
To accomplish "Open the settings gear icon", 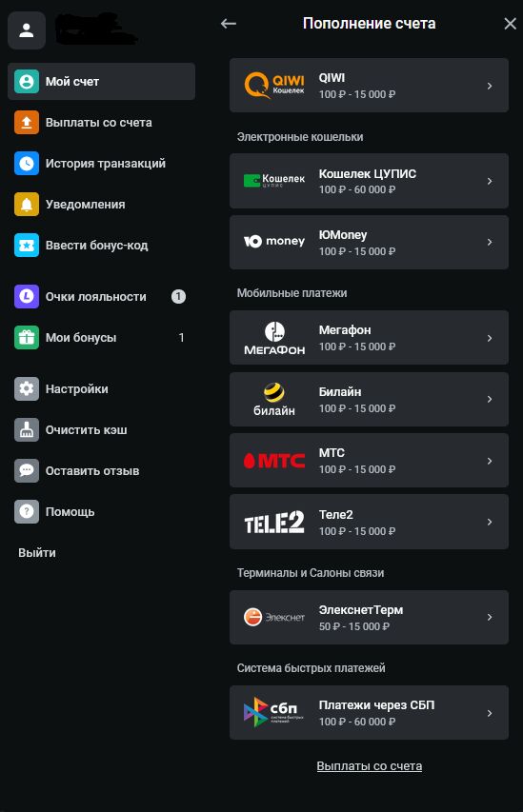I will pyautogui.click(x=27, y=389).
